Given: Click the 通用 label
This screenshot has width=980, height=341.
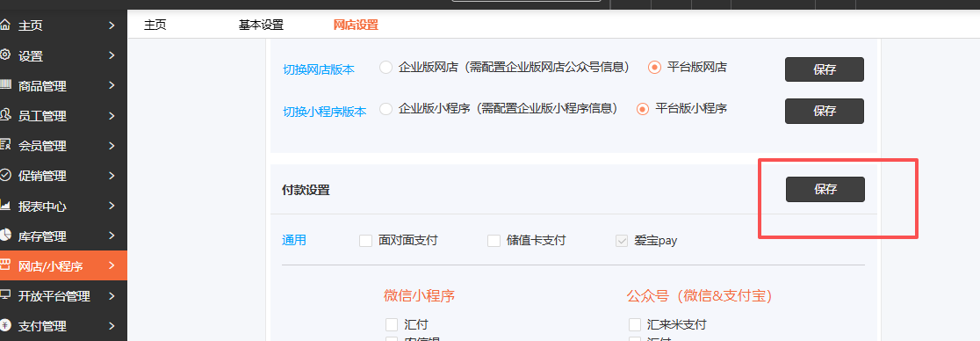Looking at the screenshot, I should [x=294, y=240].
